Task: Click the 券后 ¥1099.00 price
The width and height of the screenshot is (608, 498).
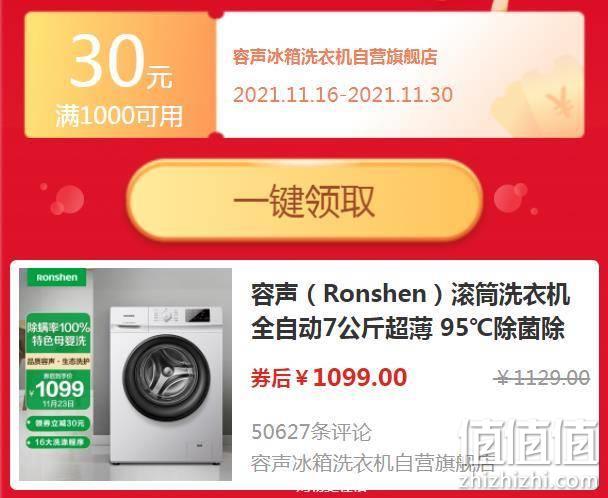Action: click(x=329, y=377)
